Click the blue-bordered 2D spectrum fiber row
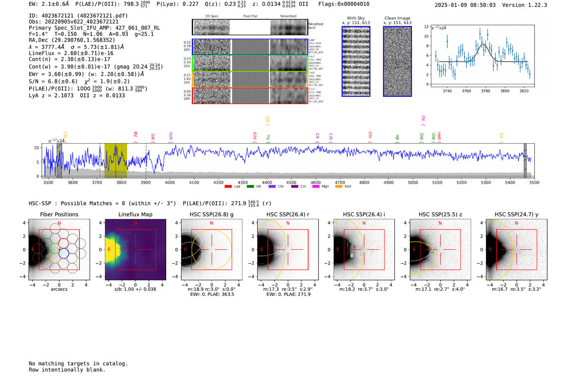 [250, 47]
